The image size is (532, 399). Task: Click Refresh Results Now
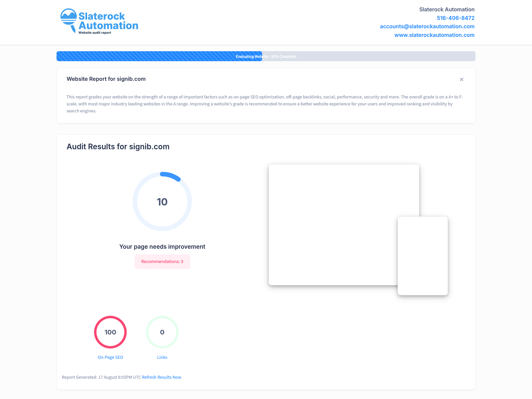(x=162, y=377)
